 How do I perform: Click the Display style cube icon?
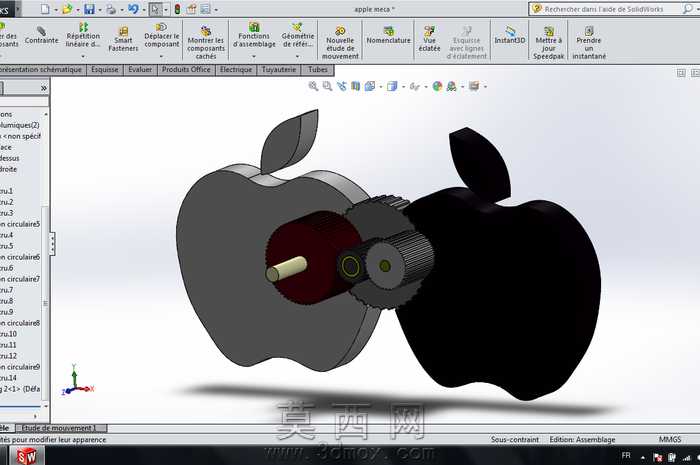pyautogui.click(x=392, y=86)
